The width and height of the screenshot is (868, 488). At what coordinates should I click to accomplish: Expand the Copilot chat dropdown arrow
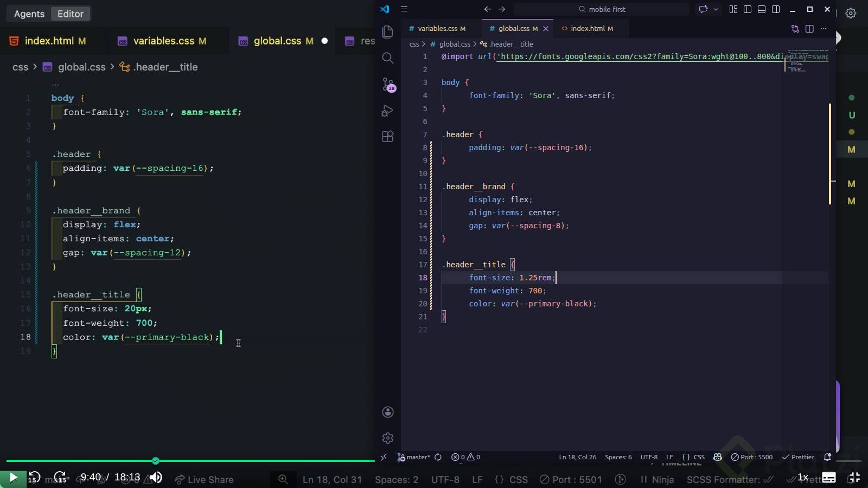coord(716,9)
